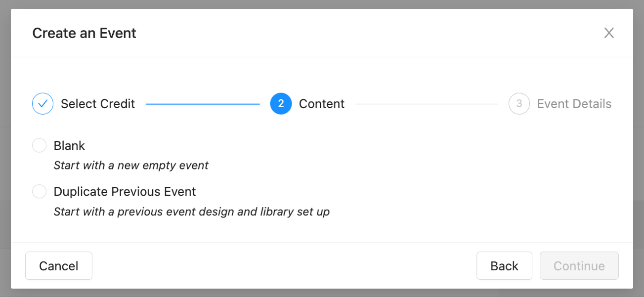The height and width of the screenshot is (297, 644).
Task: Cancel the event creation
Action: click(x=58, y=265)
